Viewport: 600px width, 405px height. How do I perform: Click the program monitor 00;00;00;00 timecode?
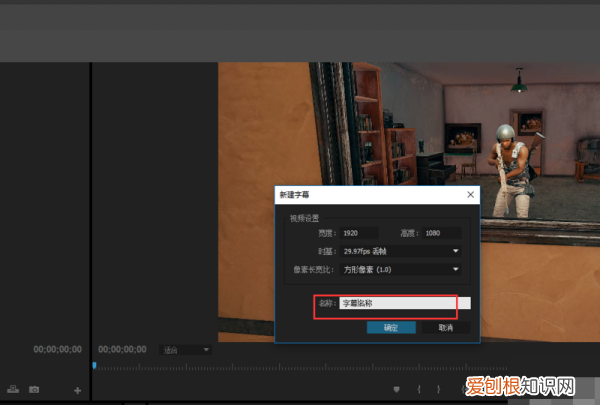pos(122,349)
